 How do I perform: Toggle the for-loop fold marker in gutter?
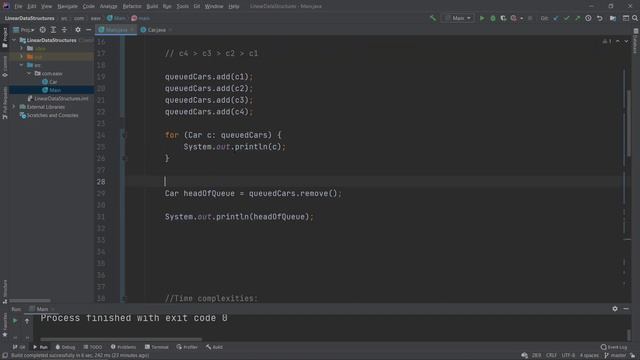click(x=124, y=135)
